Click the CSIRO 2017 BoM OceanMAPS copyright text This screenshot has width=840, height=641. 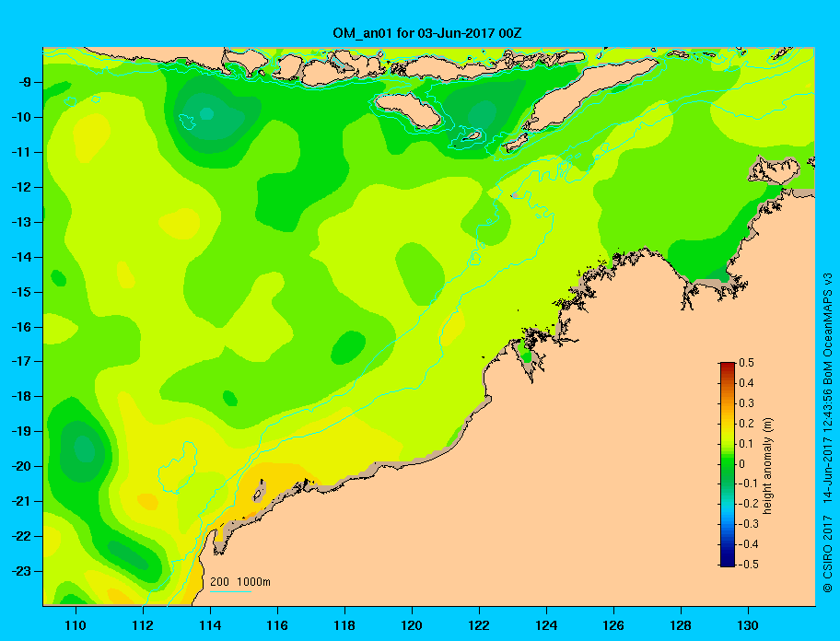tap(828, 431)
